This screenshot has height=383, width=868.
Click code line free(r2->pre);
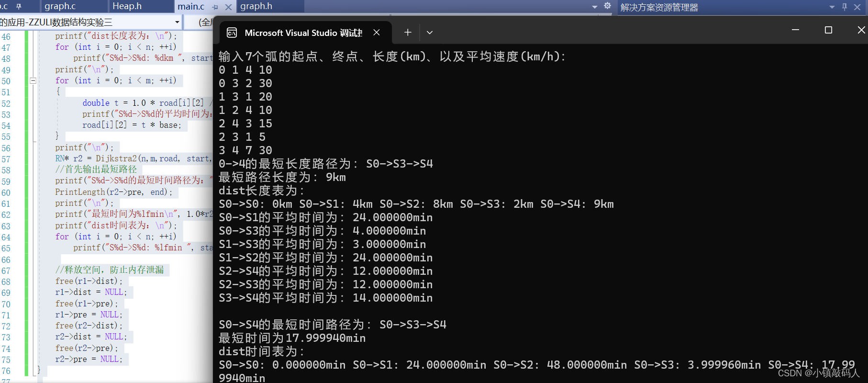click(x=86, y=348)
